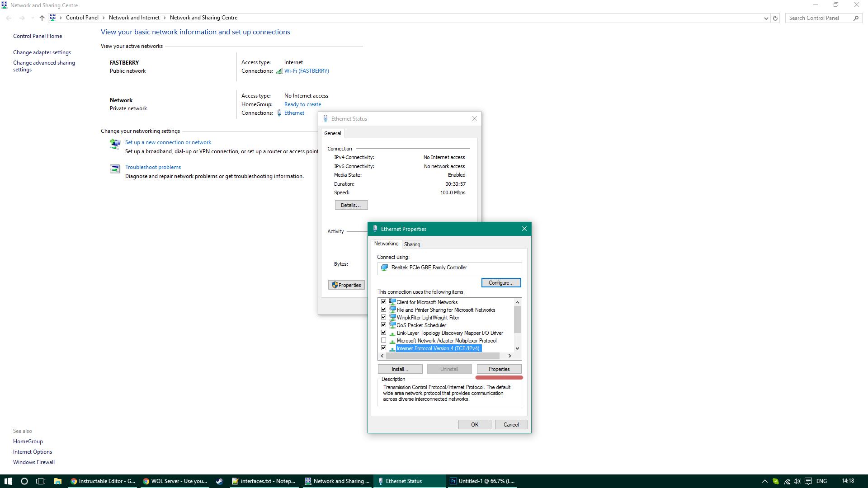Show hidden system tray icons

[765, 481]
